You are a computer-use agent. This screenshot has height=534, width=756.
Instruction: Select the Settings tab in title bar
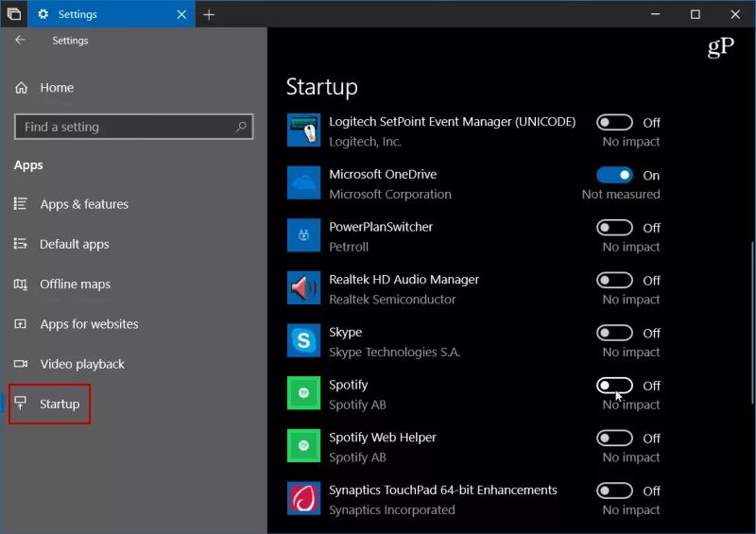(112, 14)
